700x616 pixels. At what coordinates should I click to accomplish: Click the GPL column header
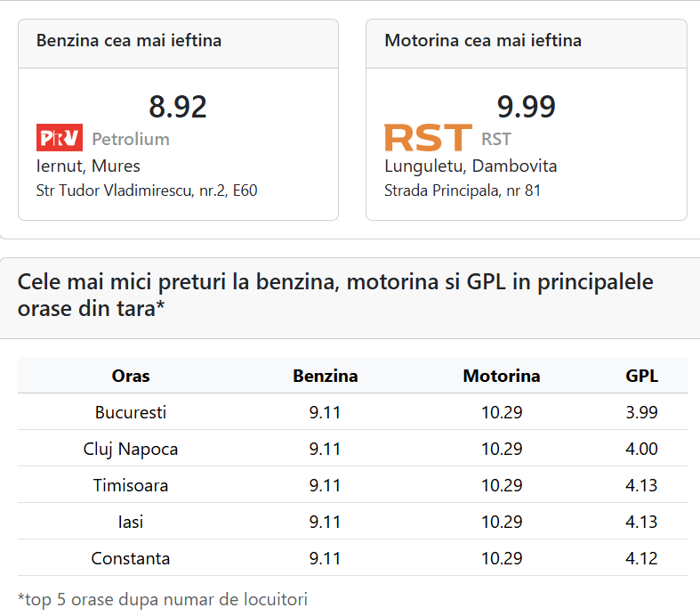point(642,376)
